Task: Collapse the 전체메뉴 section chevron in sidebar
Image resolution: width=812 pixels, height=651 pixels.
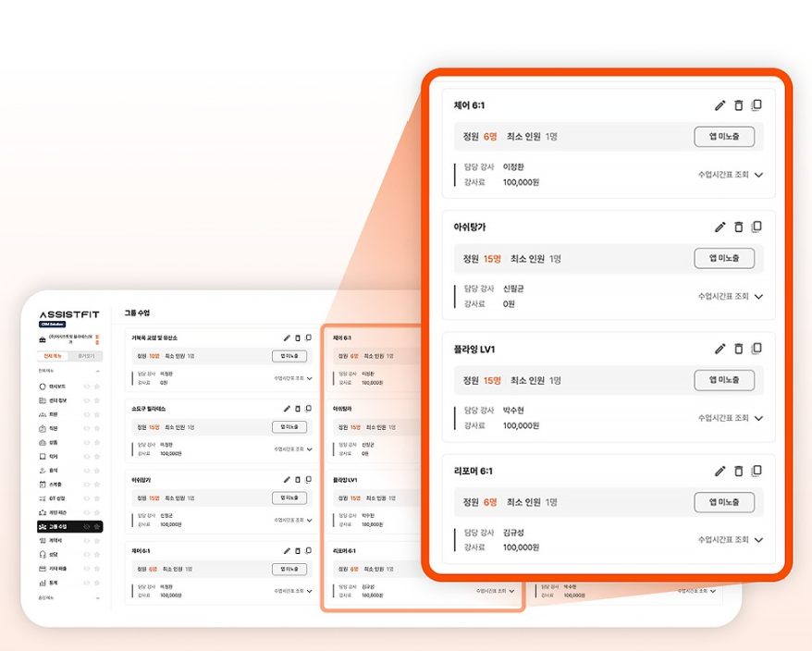Action: 98,371
